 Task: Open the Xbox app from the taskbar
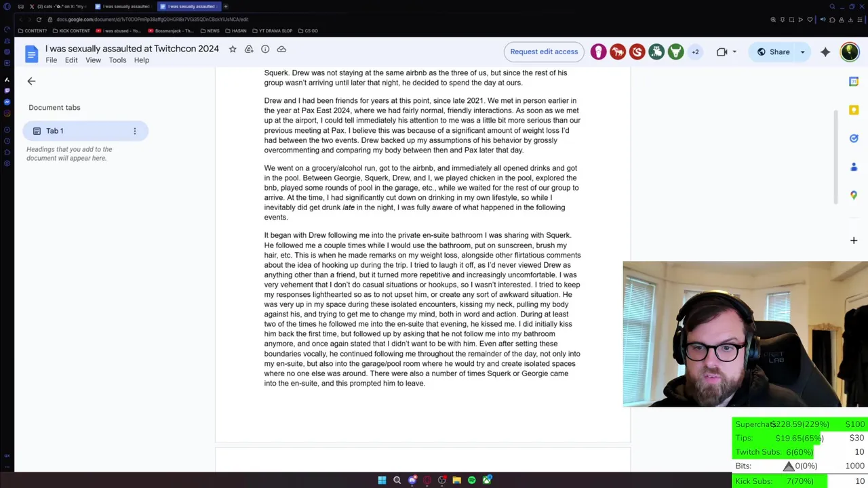(x=487, y=481)
